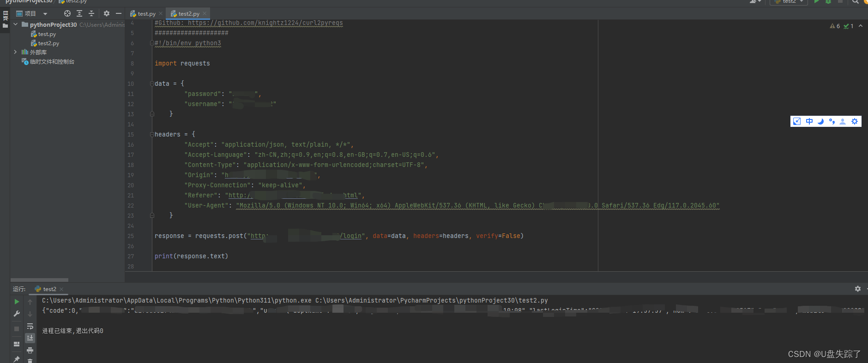The height and width of the screenshot is (363, 868).
Task: Click the Referer URL string
Action: click(x=293, y=196)
